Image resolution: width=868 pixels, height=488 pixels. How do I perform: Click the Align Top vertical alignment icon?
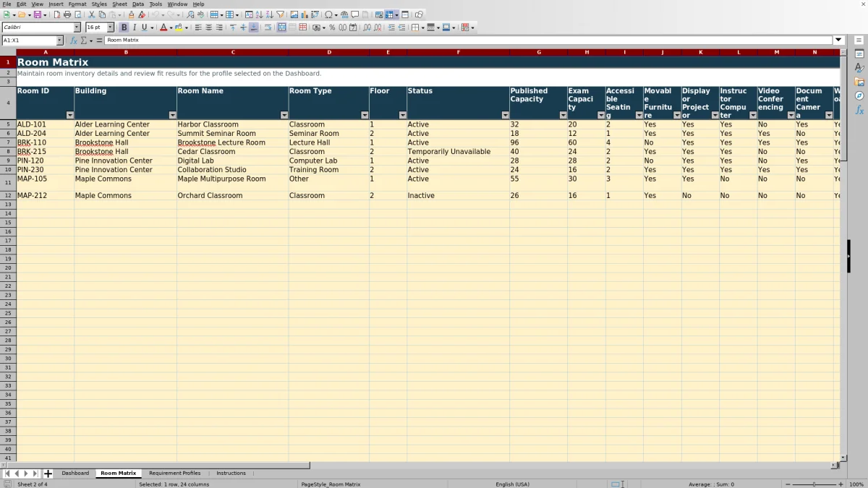[x=233, y=27]
